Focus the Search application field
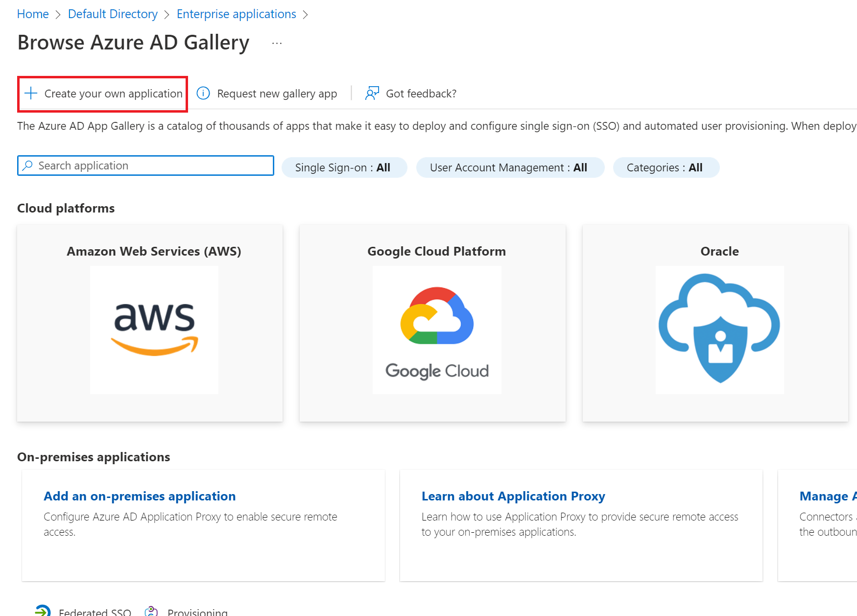 pos(145,166)
